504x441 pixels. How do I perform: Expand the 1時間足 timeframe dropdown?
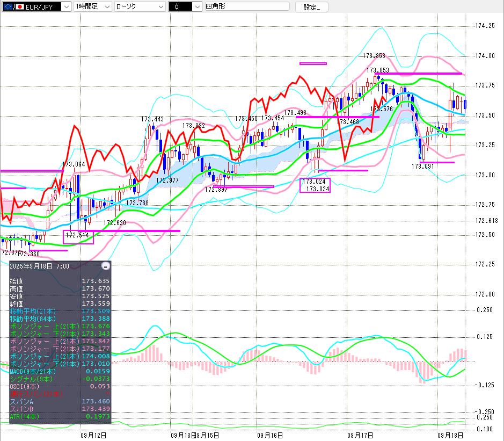tap(106, 6)
